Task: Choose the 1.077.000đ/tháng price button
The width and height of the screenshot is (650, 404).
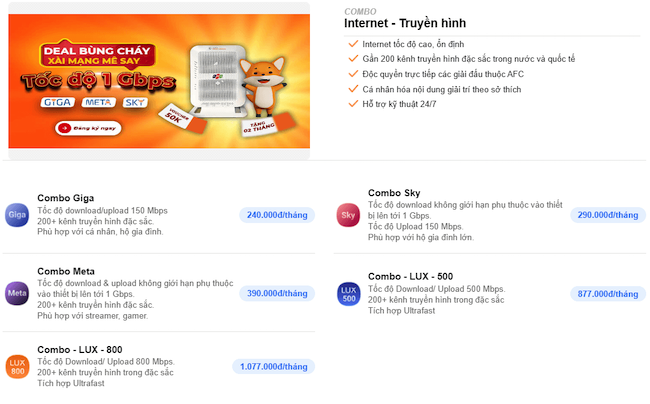Action: point(274,367)
